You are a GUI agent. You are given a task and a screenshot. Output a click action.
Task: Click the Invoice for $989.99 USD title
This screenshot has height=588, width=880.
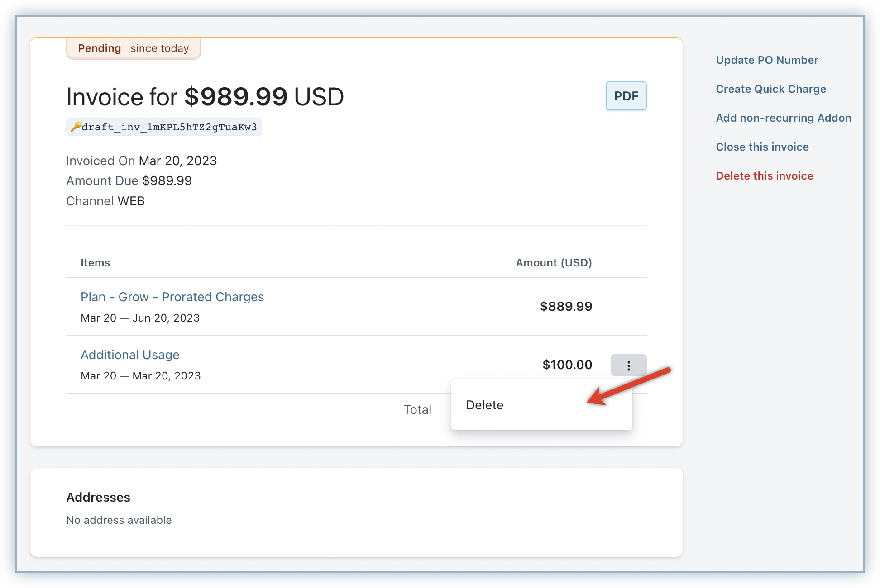[205, 97]
